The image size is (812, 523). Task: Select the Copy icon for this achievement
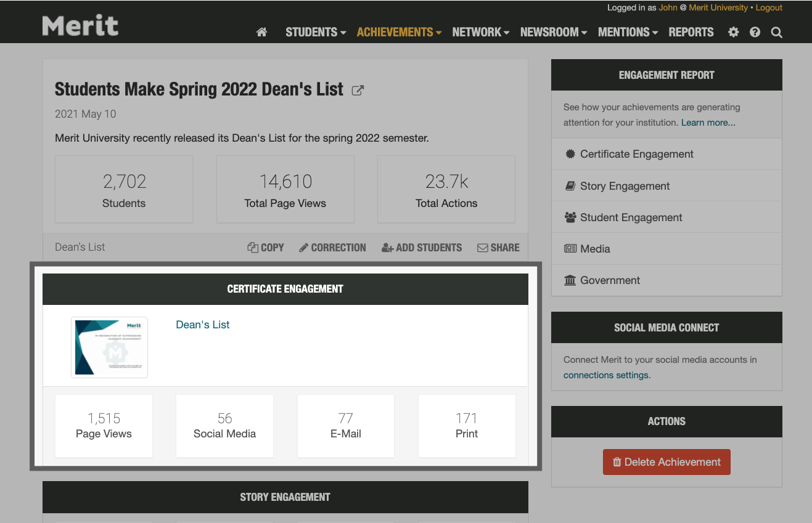click(x=252, y=247)
